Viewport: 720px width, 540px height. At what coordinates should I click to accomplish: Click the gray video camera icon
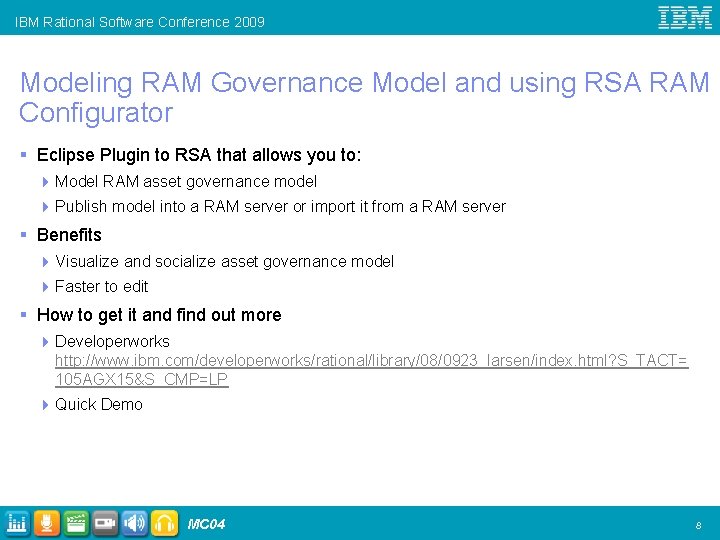tap(105, 523)
